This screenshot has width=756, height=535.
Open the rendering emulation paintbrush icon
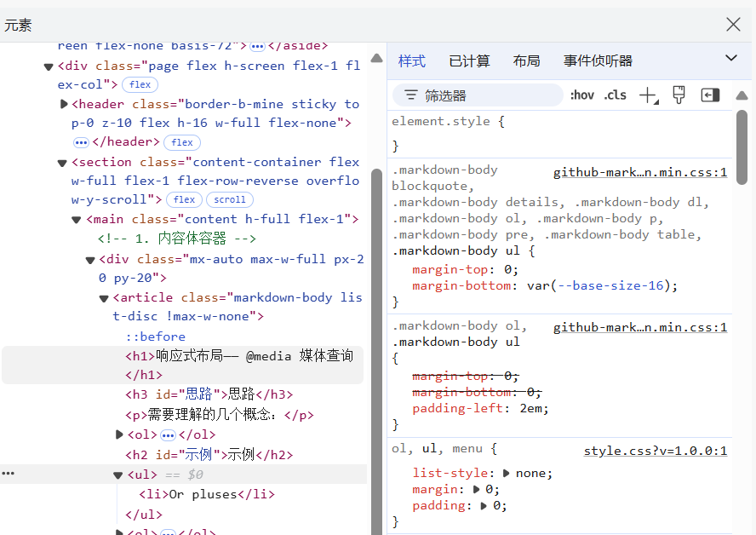(679, 95)
